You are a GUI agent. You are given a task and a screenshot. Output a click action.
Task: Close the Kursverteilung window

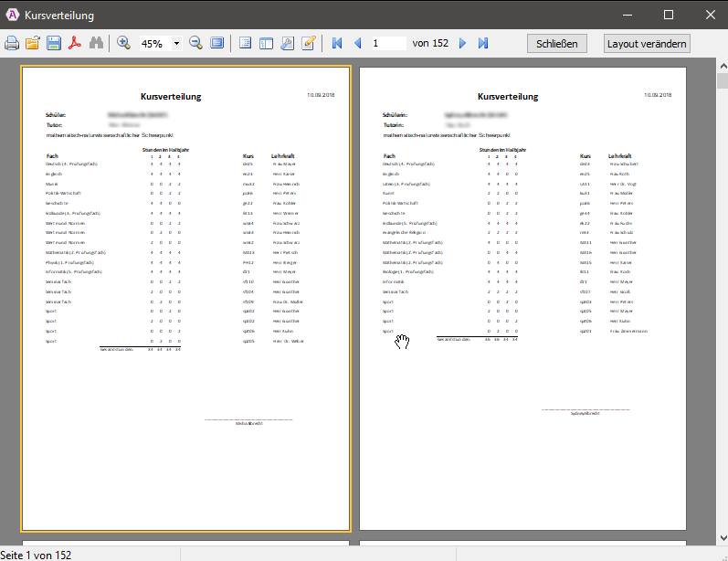711,15
